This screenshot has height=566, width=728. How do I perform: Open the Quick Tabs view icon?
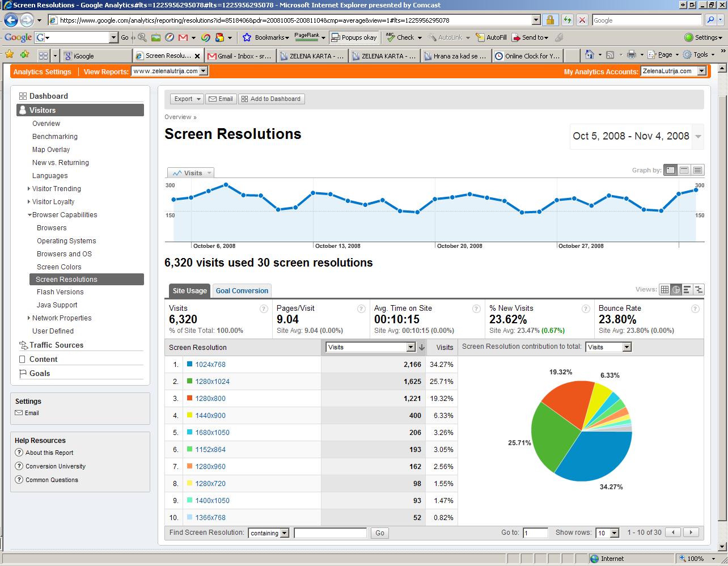43,56
